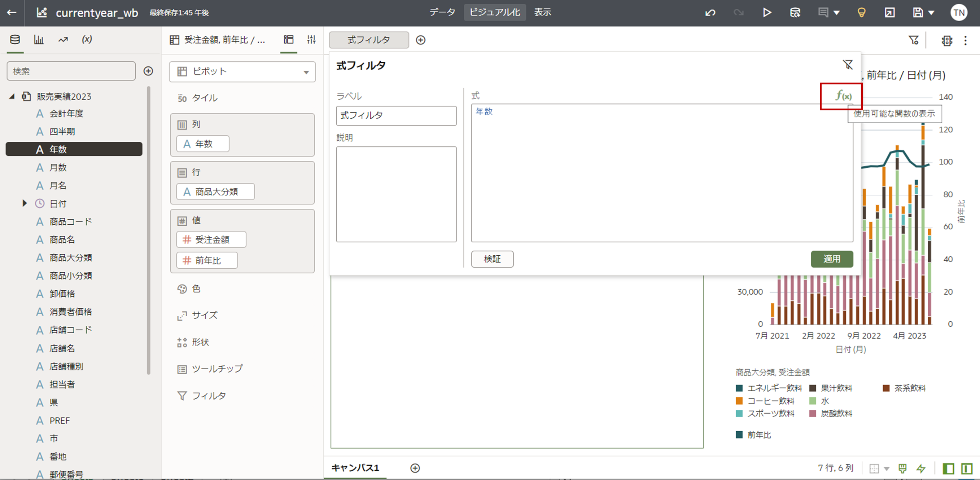Switch to the データ tab
The width and height of the screenshot is (980, 480).
tap(442, 13)
